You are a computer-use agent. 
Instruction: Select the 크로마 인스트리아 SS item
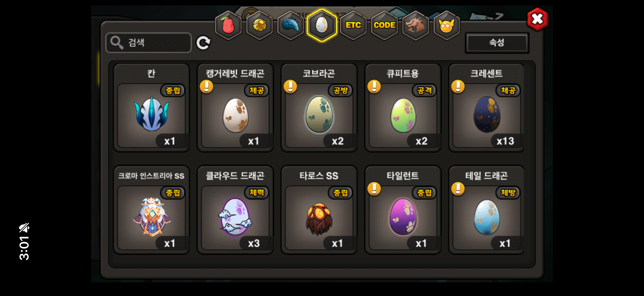click(x=152, y=210)
